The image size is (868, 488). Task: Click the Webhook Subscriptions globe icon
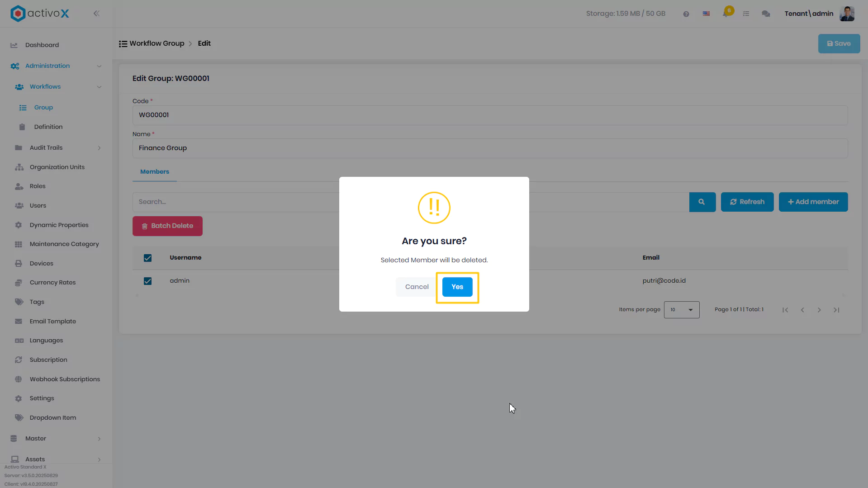click(x=19, y=379)
